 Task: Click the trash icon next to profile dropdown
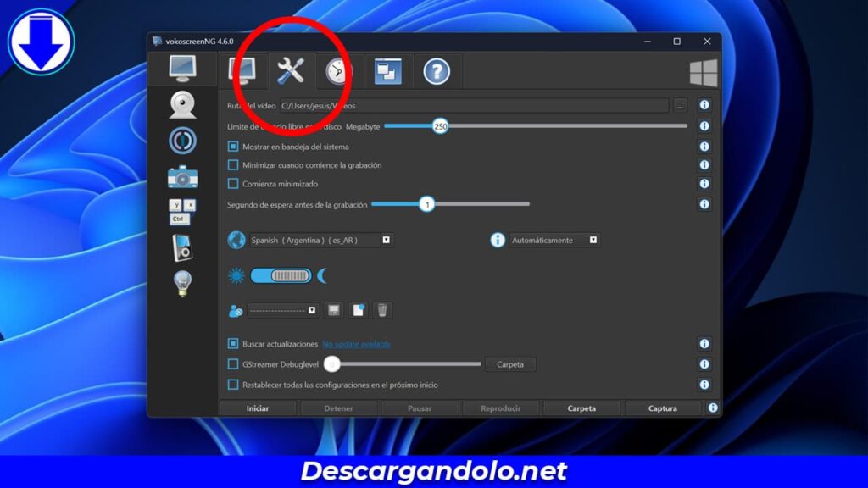pos(383,310)
